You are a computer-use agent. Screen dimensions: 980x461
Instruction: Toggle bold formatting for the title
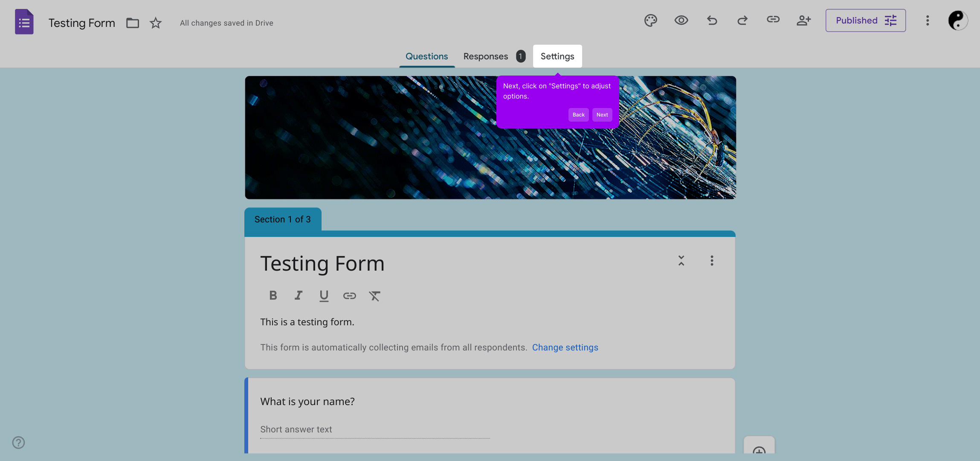pos(273,295)
